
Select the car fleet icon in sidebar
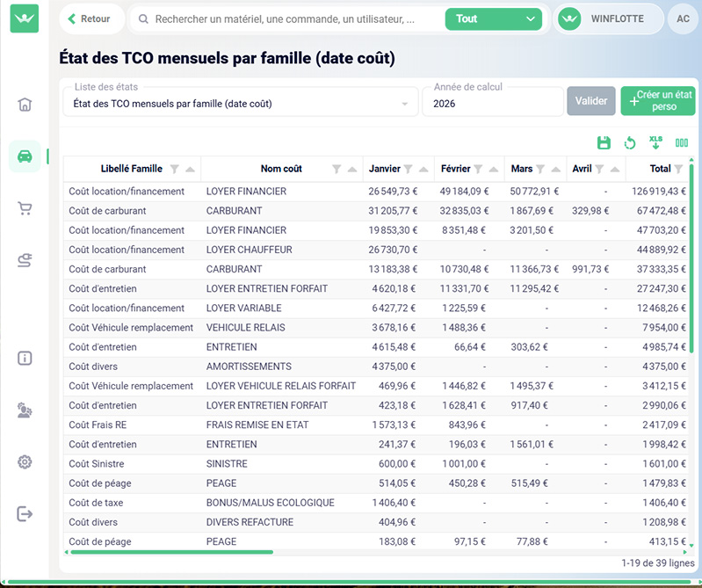pos(25,156)
